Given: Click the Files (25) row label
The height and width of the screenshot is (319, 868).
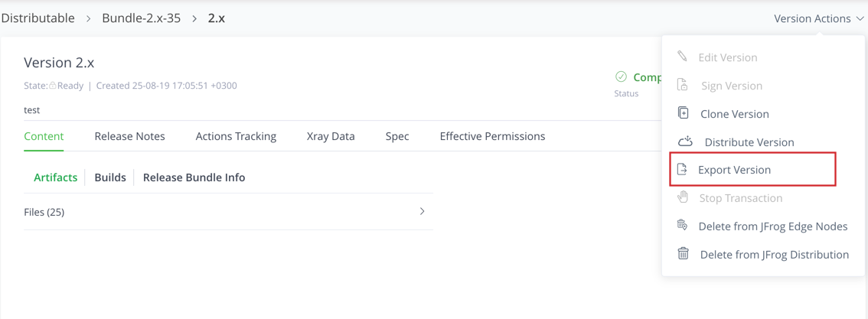Looking at the screenshot, I should tap(44, 212).
